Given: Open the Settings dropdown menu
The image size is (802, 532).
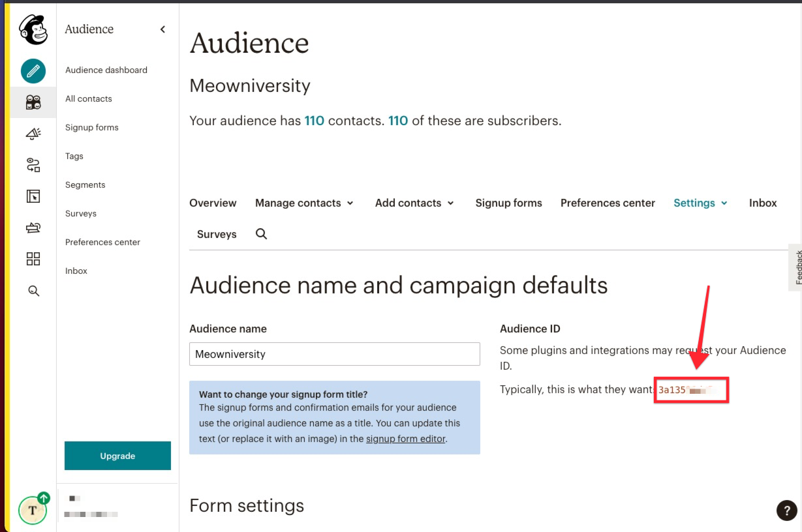Looking at the screenshot, I should tap(700, 203).
